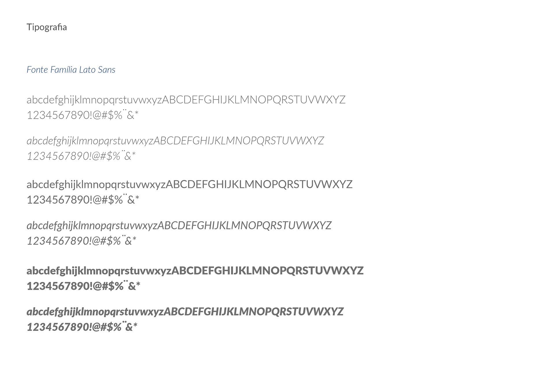Click the light italic alphabet line

click(x=175, y=141)
